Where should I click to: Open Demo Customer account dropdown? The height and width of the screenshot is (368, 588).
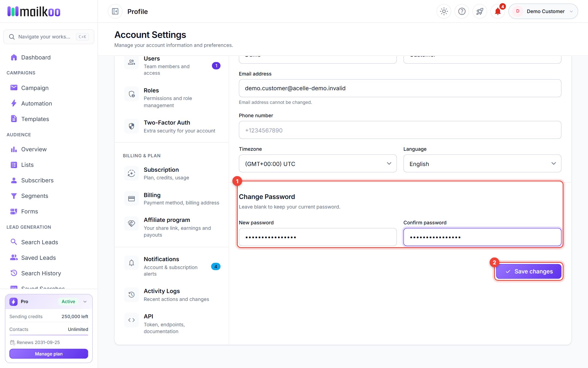(543, 11)
